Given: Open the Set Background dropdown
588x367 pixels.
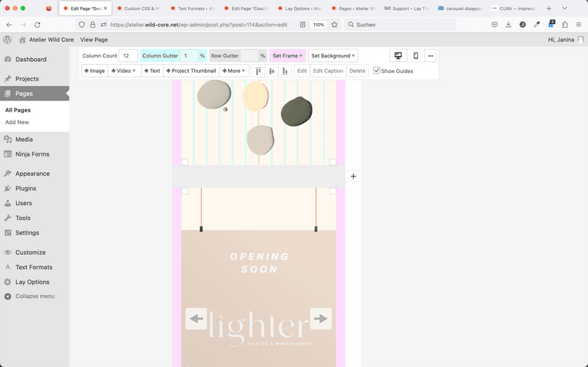Looking at the screenshot, I should click(333, 56).
